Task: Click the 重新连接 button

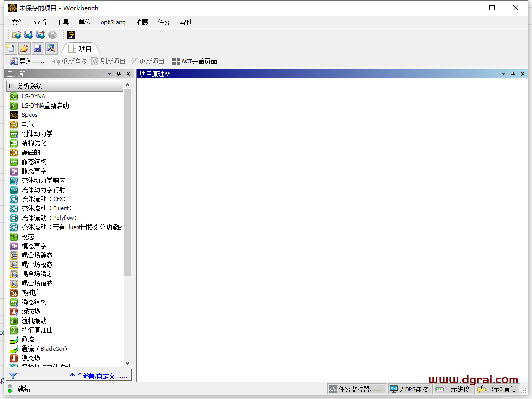Action: tap(70, 61)
